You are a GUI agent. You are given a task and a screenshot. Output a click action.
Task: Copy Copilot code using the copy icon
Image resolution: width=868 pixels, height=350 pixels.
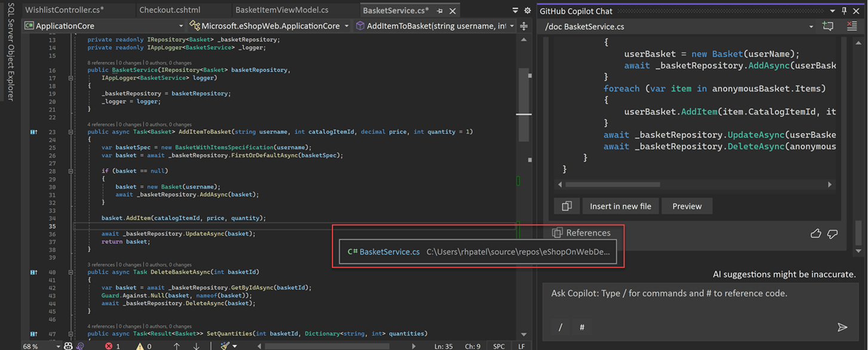[567, 206]
